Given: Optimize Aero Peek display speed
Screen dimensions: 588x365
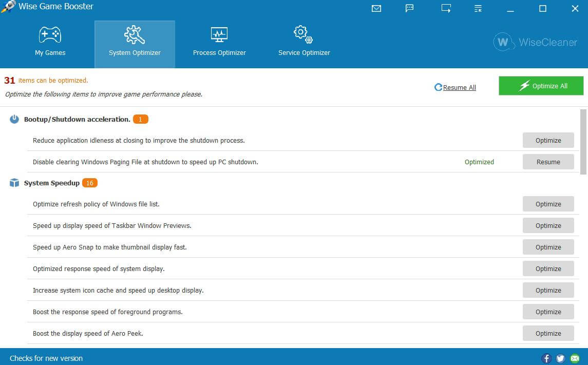Looking at the screenshot, I should (548, 333).
